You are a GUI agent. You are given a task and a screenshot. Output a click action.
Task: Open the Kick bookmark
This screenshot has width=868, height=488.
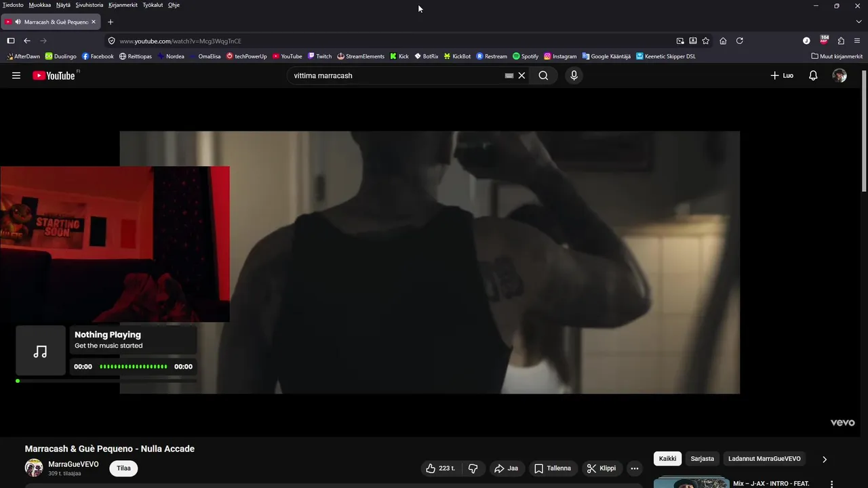point(399,56)
